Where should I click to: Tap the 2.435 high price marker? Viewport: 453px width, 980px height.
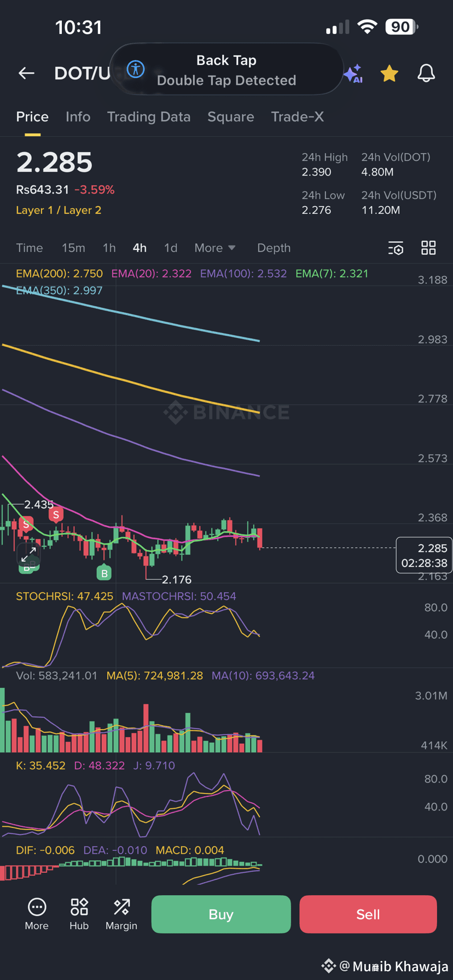click(39, 504)
